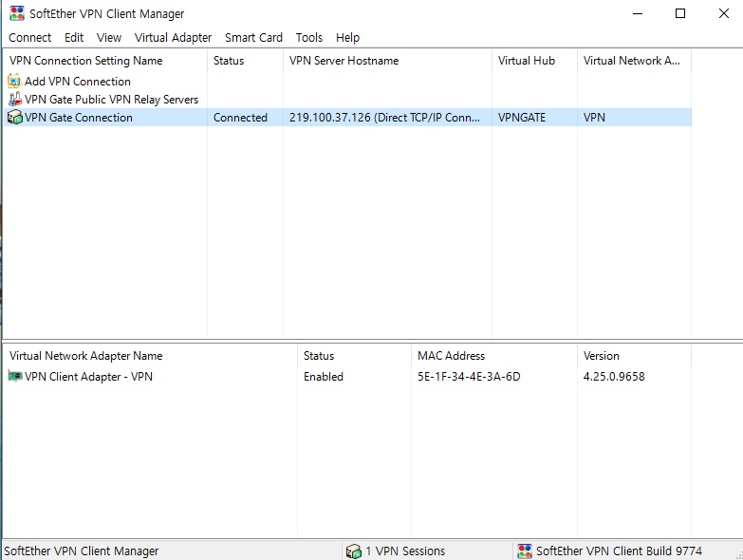Click the Virtual Network A... column header
Image resolution: width=743 pixels, height=560 pixels.
634,61
